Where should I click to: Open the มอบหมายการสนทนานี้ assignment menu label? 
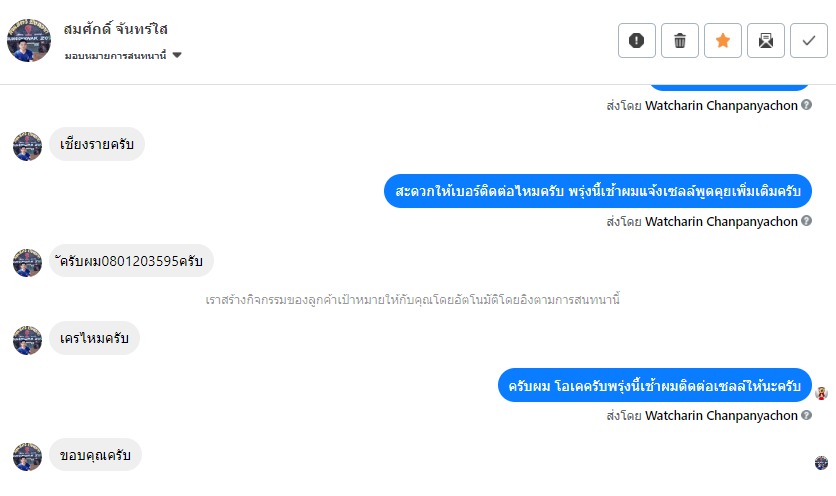(114, 55)
